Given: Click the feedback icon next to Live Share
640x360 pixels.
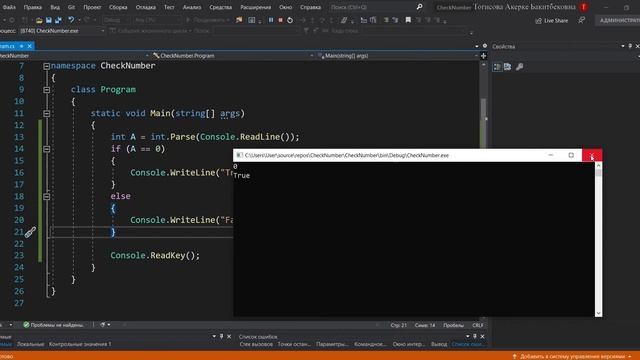Looking at the screenshot, I should point(581,20).
